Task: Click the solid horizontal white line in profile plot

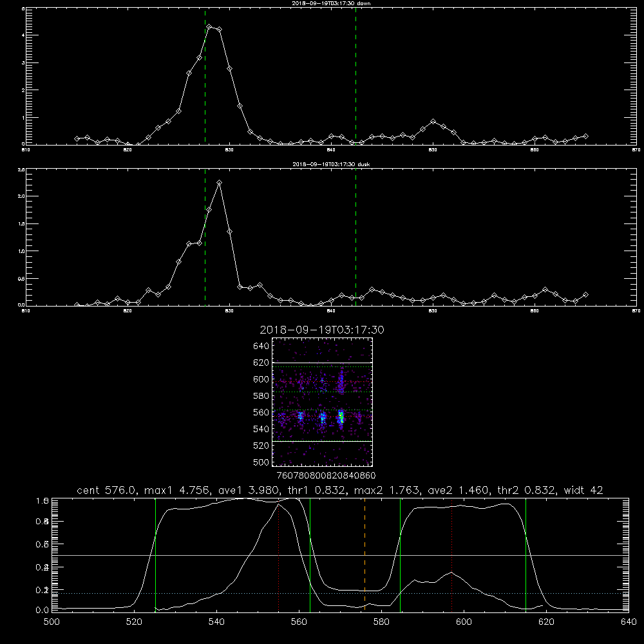Action: 341,555
